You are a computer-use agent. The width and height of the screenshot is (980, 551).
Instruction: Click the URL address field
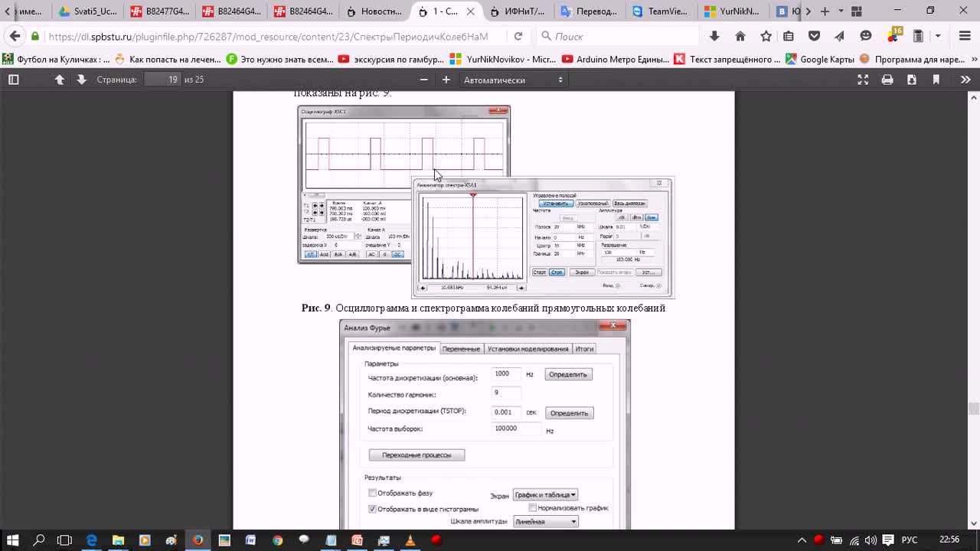click(x=268, y=36)
